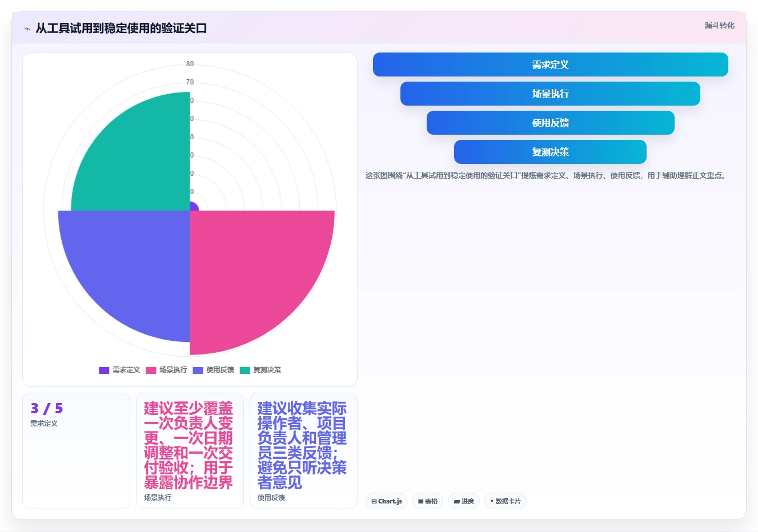Screen dimensions: 758x532
Task: Click the 表格 tag chip
Action: pos(428,501)
